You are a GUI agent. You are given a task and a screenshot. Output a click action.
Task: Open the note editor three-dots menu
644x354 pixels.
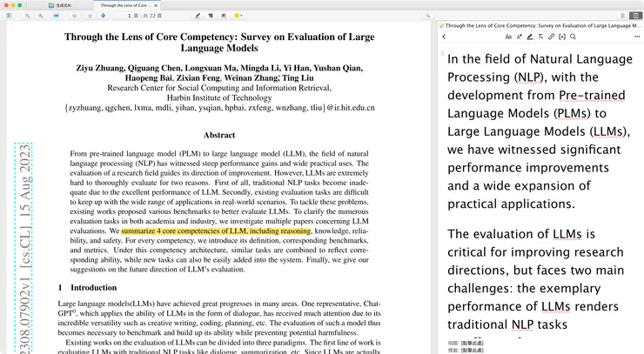point(637,37)
